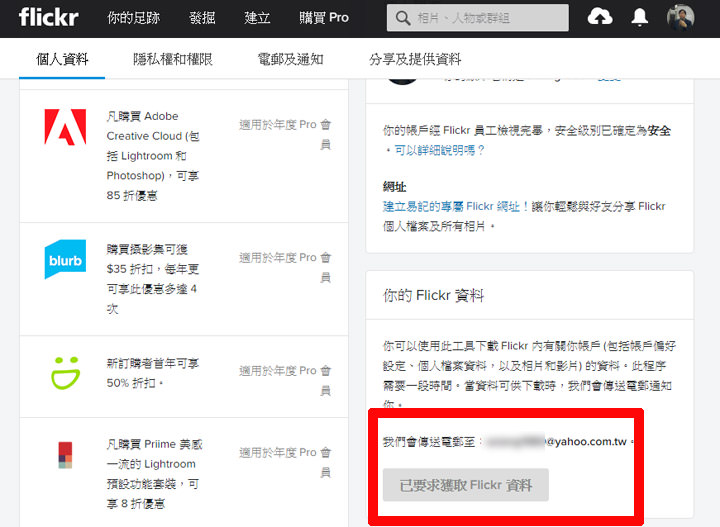The height and width of the screenshot is (527, 720).
Task: Open the 發掘 menu
Action: [202, 18]
